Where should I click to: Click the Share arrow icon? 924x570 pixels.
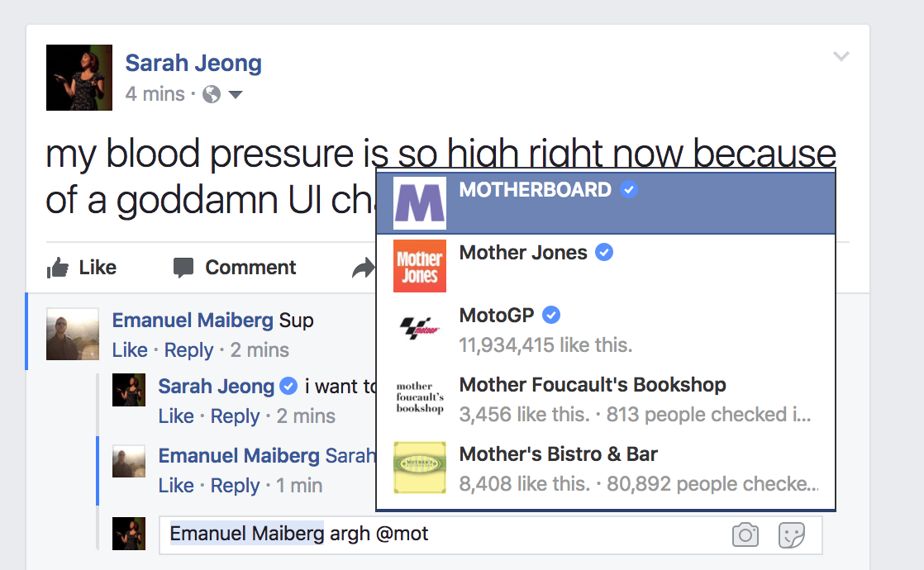tap(364, 268)
